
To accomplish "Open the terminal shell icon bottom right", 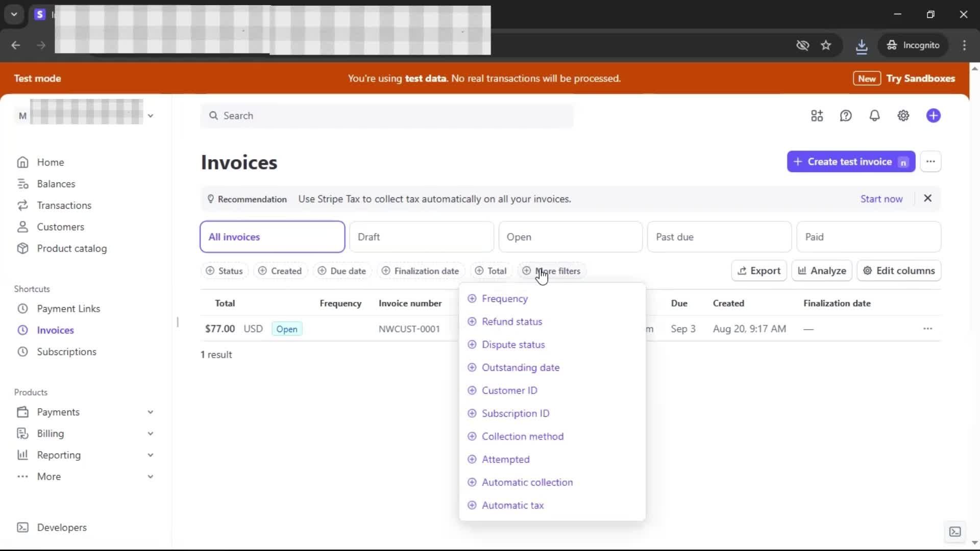I will [x=954, y=532].
